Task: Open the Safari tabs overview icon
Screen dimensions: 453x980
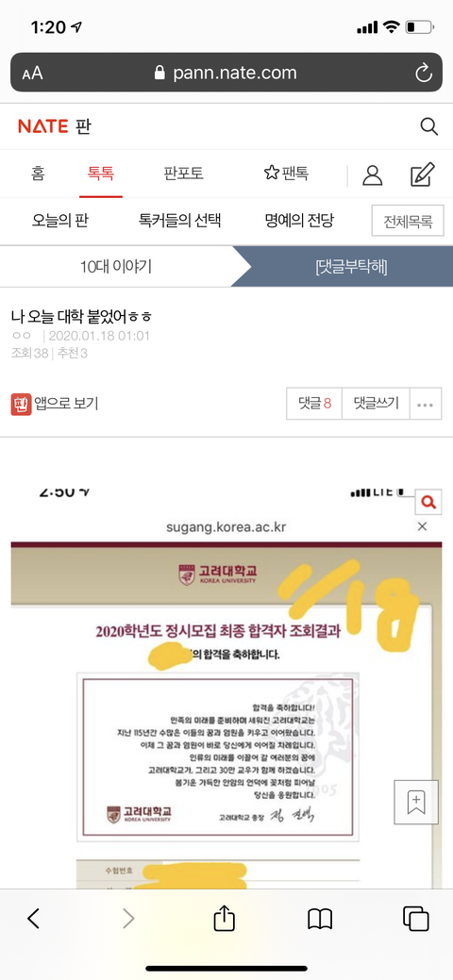Action: point(415,919)
